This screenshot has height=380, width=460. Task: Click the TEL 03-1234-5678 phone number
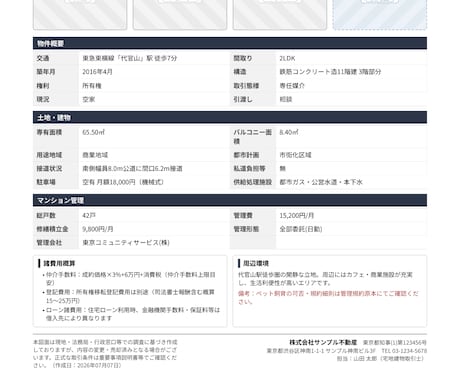coord(404,351)
